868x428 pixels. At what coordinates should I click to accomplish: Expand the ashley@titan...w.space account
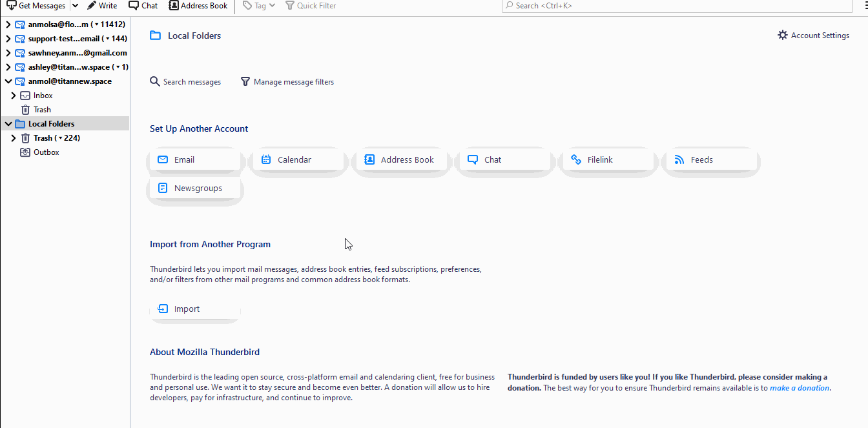click(x=8, y=67)
